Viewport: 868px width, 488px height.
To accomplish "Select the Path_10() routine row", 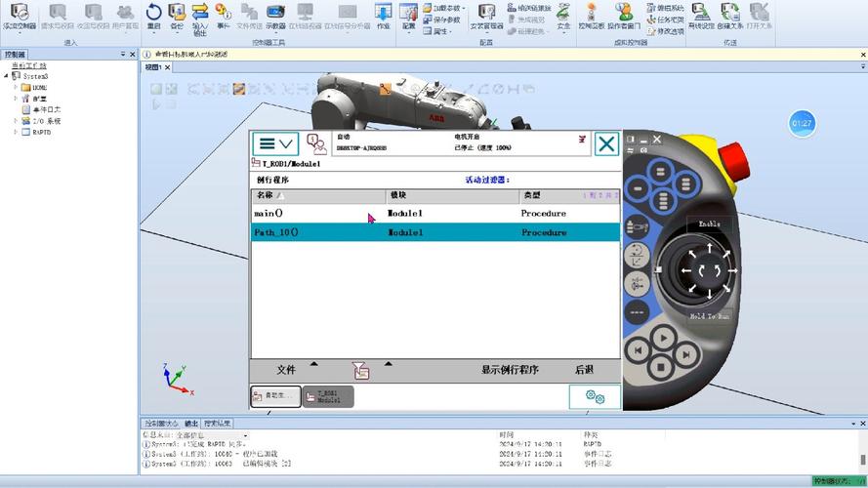I will pyautogui.click(x=435, y=232).
